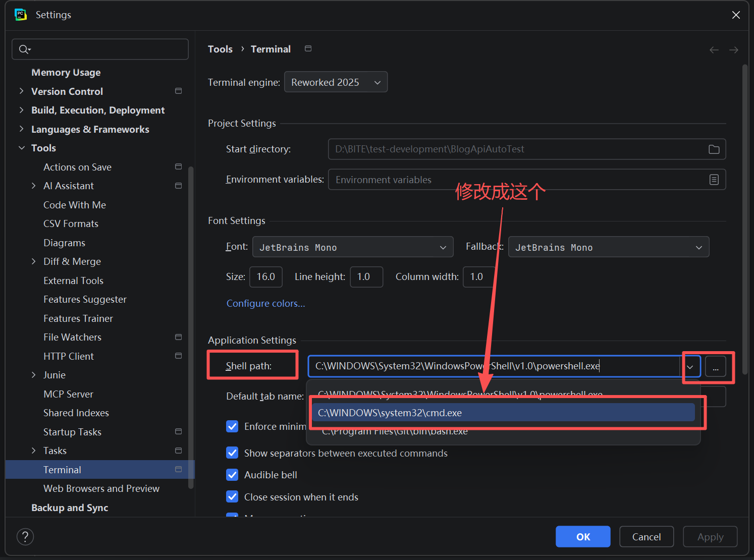Click the Environment variables field
Viewport: 754px width, 560px height.
point(527,180)
